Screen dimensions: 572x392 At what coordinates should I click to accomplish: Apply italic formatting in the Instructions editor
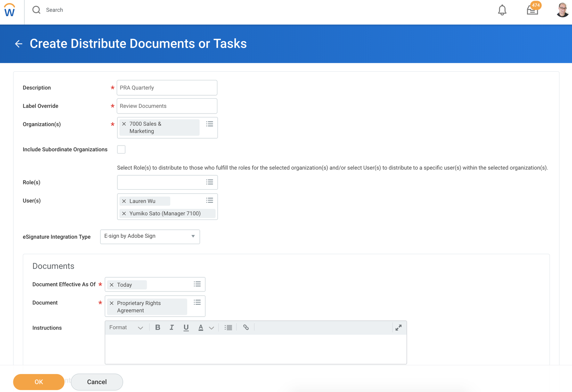(172, 327)
